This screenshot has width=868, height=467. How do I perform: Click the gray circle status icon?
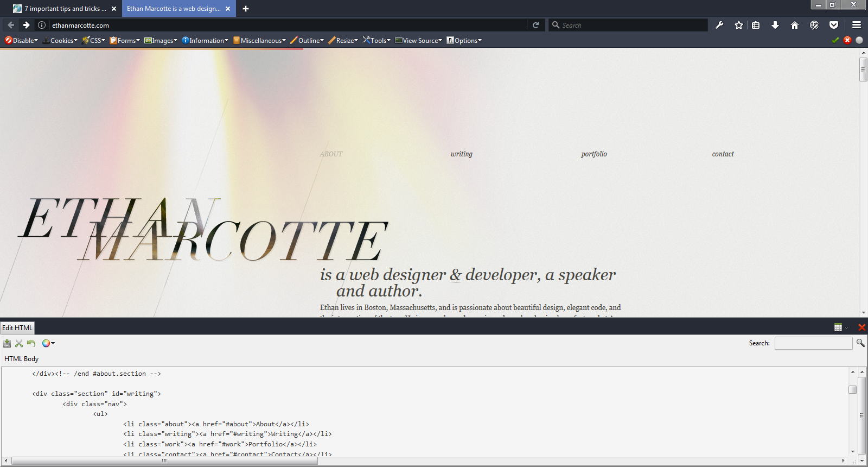click(x=859, y=40)
